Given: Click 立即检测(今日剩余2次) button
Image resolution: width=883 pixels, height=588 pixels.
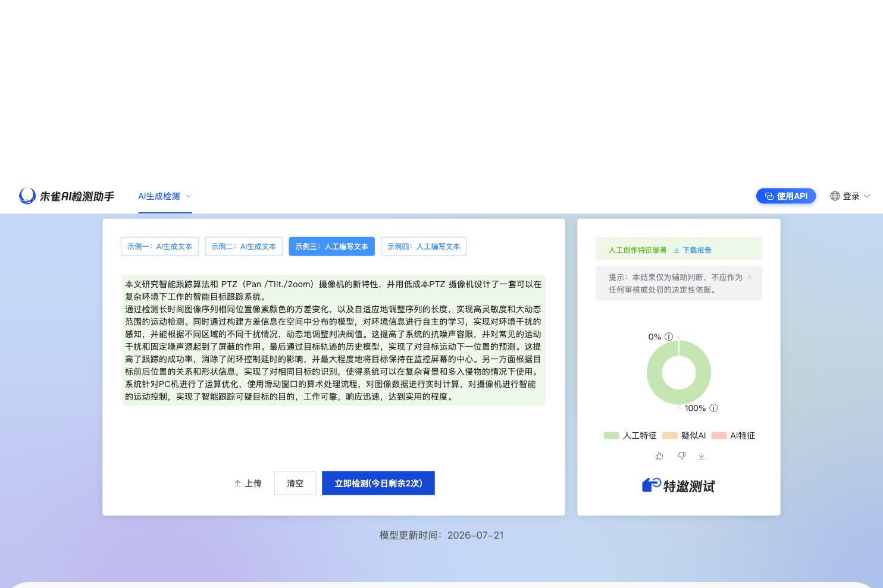Looking at the screenshot, I should point(378,483).
